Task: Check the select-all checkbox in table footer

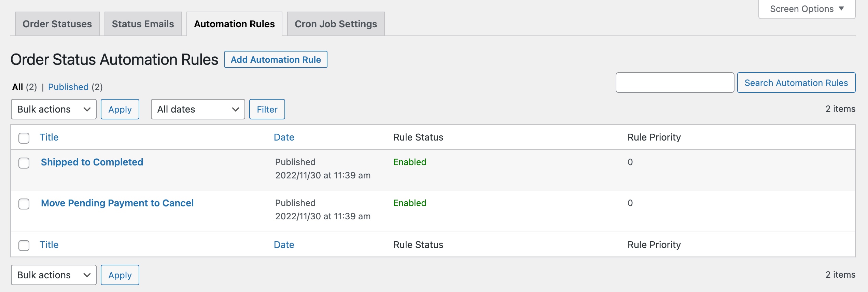Action: click(x=24, y=245)
